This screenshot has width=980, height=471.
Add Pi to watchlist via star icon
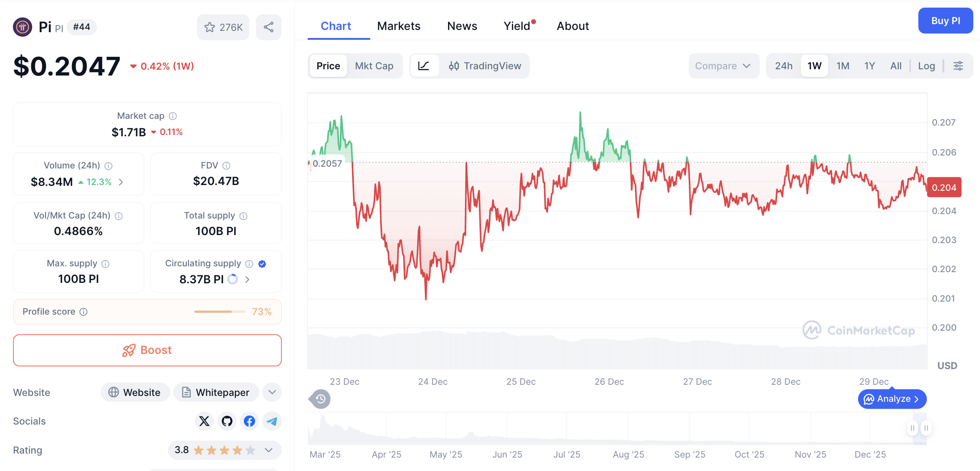point(210,27)
